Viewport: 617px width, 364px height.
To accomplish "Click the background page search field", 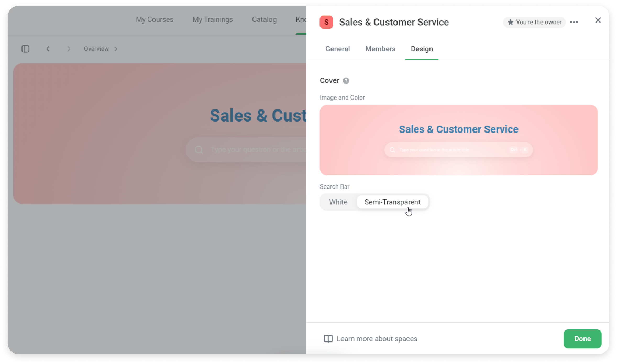I will [246, 150].
